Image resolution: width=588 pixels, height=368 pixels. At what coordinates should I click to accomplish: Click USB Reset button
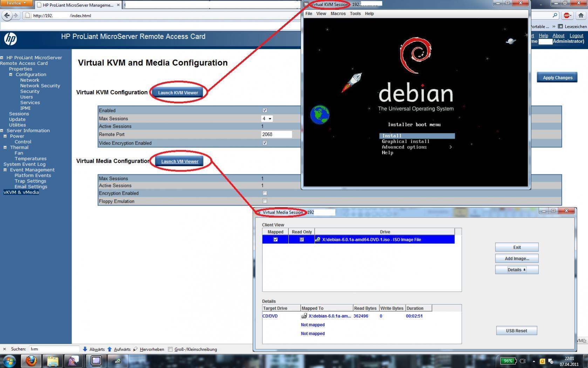coord(516,330)
